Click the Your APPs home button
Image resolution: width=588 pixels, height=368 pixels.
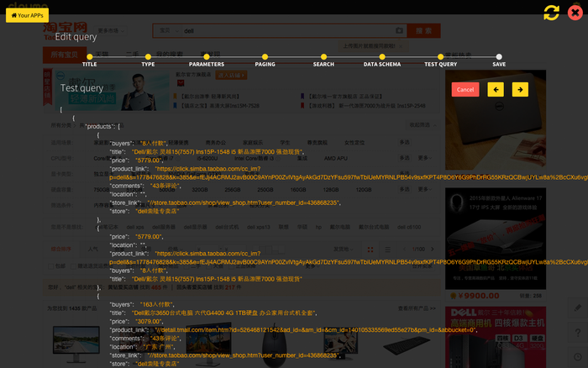tap(27, 15)
